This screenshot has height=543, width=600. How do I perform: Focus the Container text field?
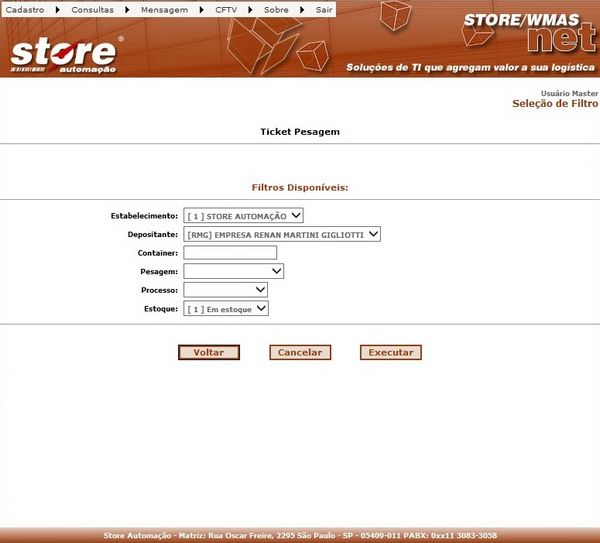[x=230, y=253]
